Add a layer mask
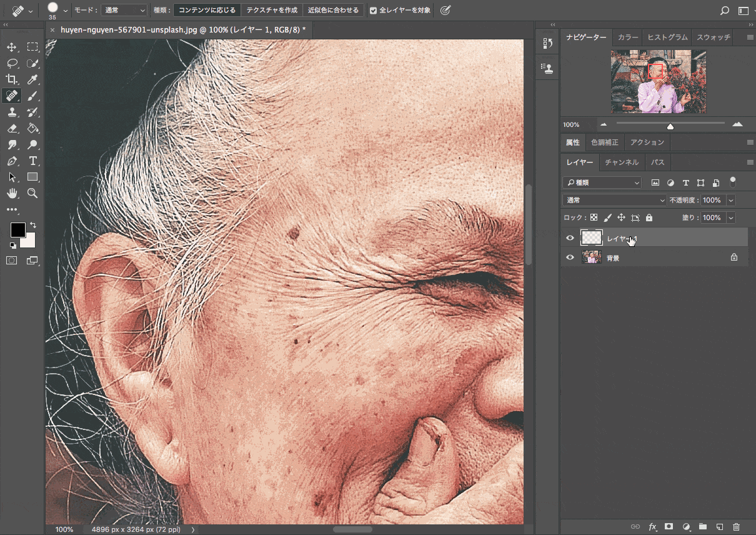Viewport: 756px width, 535px height. click(x=669, y=527)
